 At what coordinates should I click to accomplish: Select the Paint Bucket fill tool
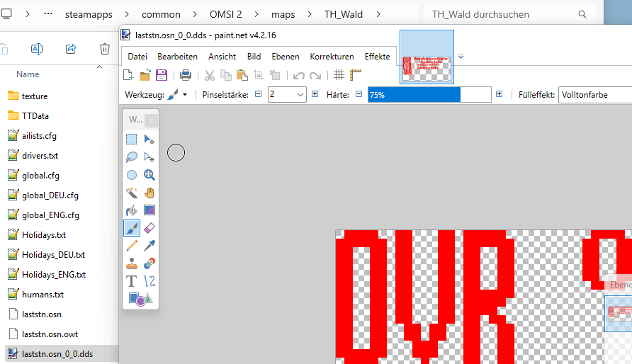132,210
